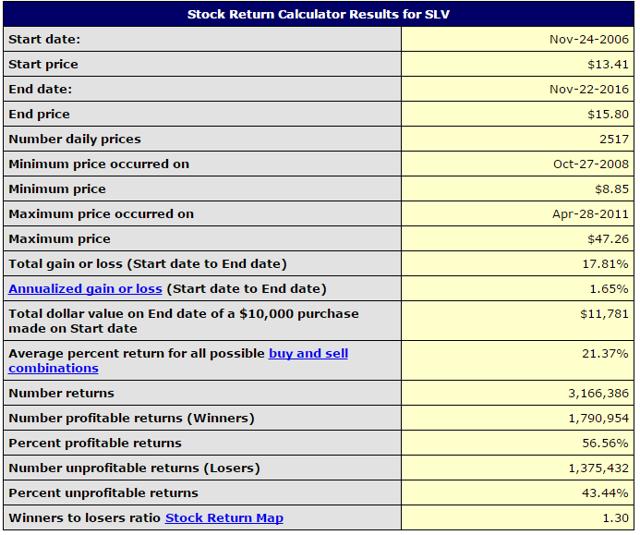
Task: Select the Start date value Nov-24-2006
Action: coord(589,40)
